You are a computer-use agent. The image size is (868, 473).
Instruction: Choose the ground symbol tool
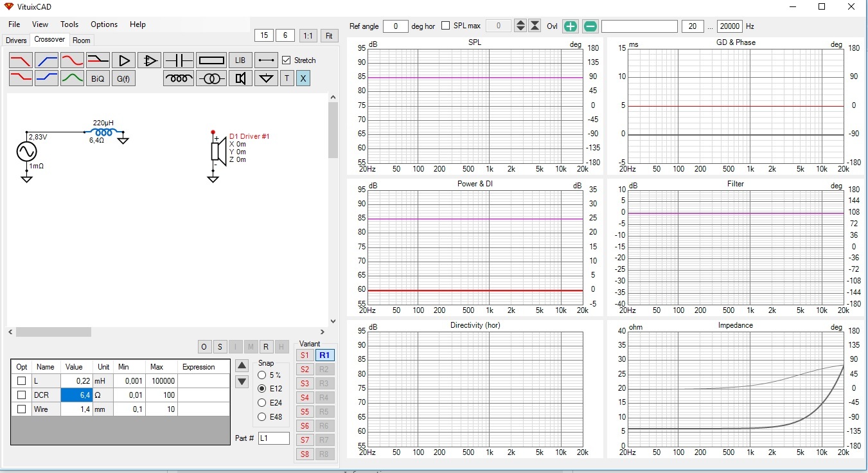266,78
